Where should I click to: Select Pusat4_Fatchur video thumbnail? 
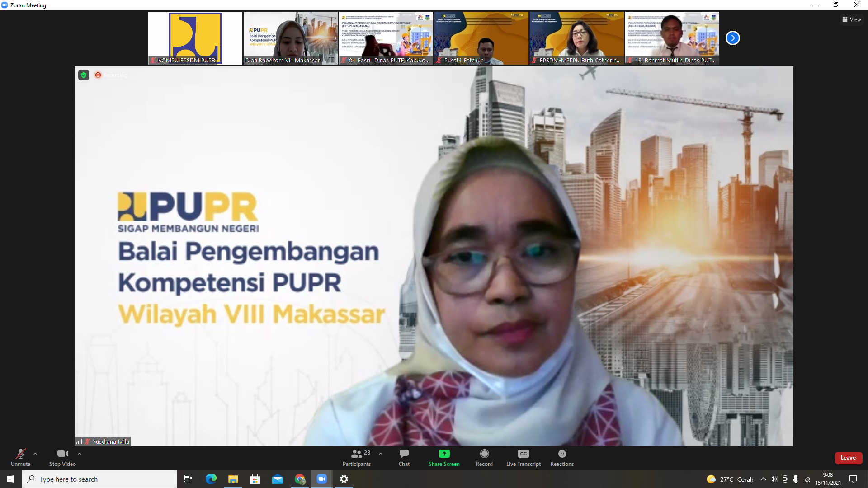click(481, 38)
